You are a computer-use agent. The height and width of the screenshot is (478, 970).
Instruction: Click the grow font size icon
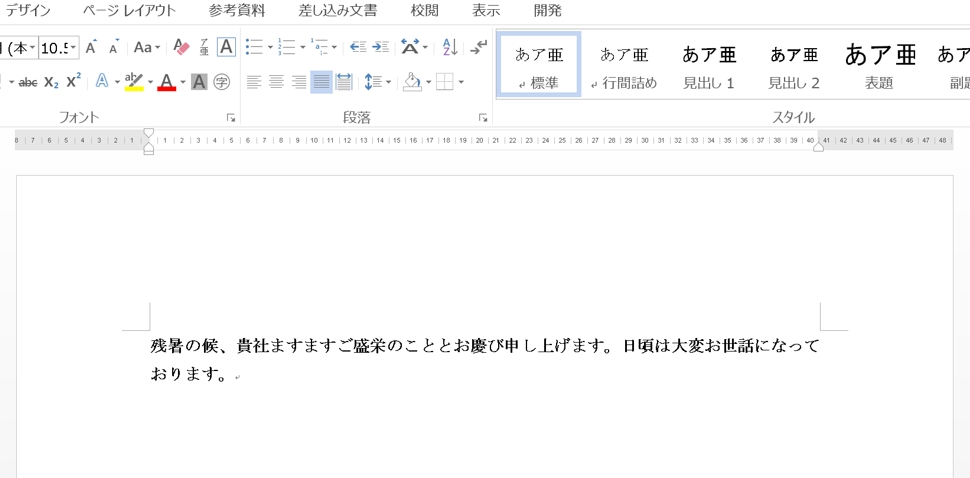click(91, 47)
